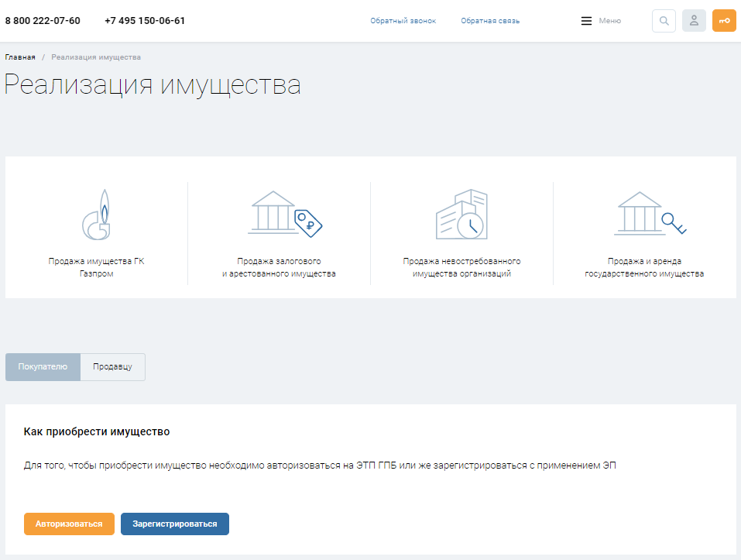Click the orange key login icon

pyautogui.click(x=724, y=21)
